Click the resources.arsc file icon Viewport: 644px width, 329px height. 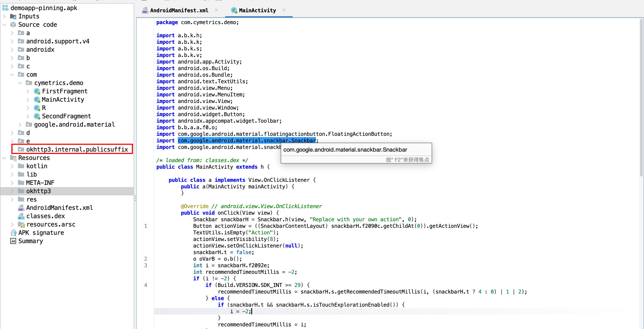tap(21, 225)
